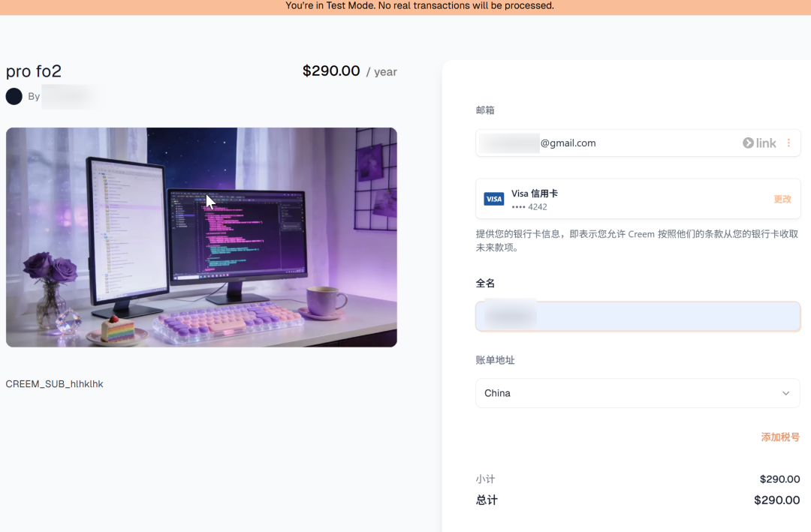Select the China country value
Viewport: 811px width, 532px height.
(x=497, y=393)
